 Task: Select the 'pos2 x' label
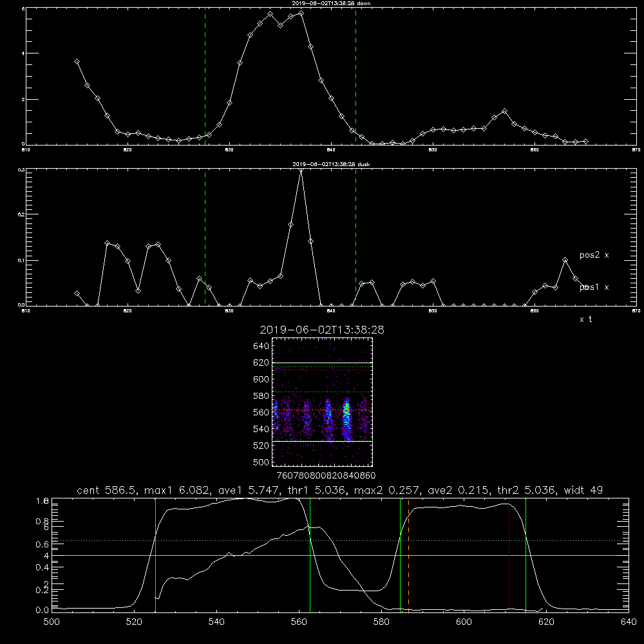pos(594,255)
